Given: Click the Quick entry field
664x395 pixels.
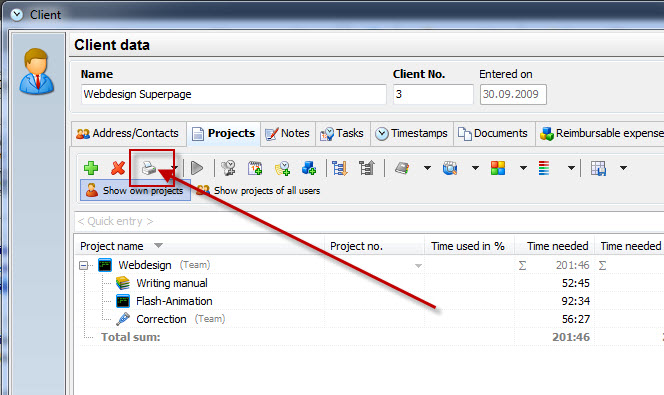Looking at the screenshot, I should click(368, 221).
